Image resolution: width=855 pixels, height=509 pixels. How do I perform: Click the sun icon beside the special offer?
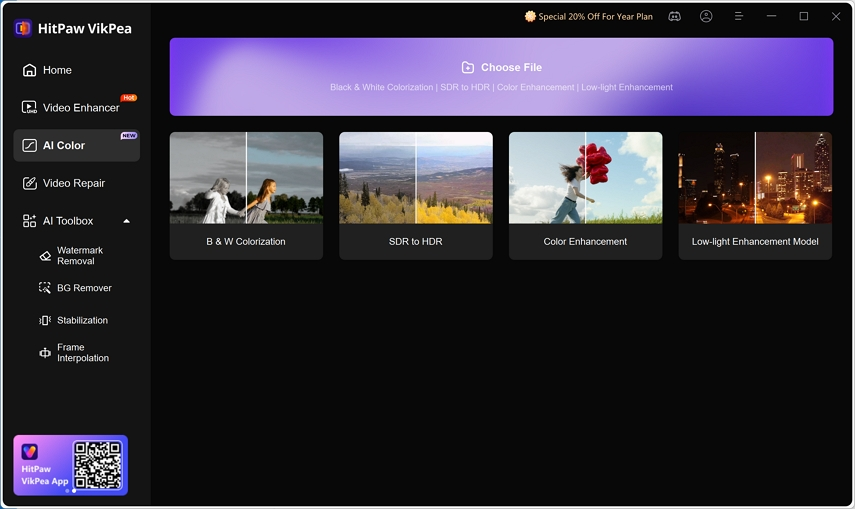tap(530, 16)
